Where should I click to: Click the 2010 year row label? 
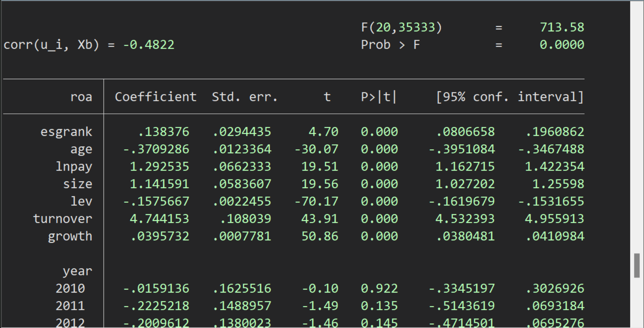pos(70,288)
